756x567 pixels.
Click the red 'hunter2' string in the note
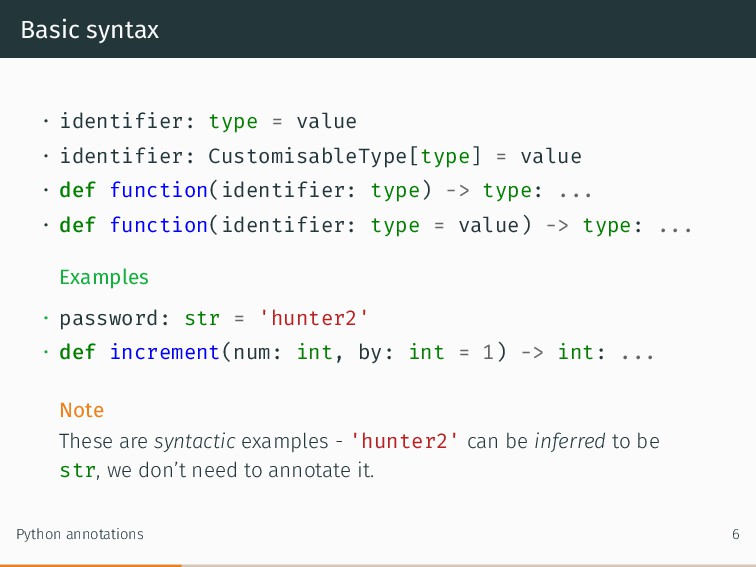pos(404,441)
